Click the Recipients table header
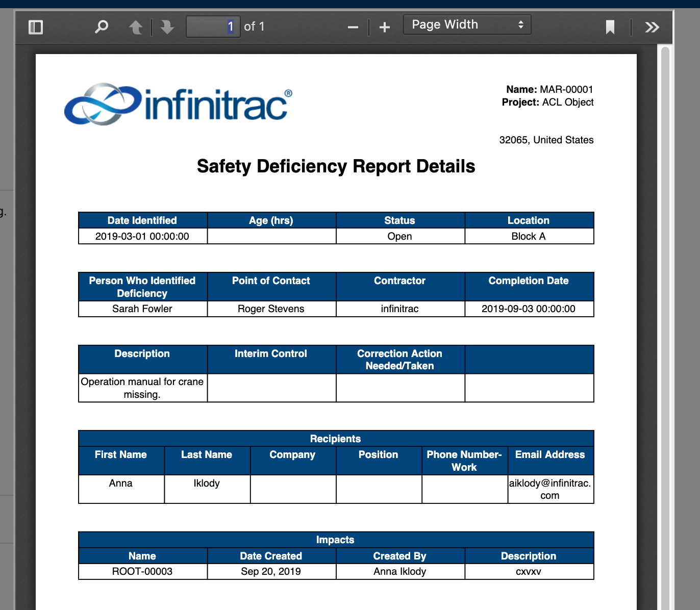 pos(336,439)
